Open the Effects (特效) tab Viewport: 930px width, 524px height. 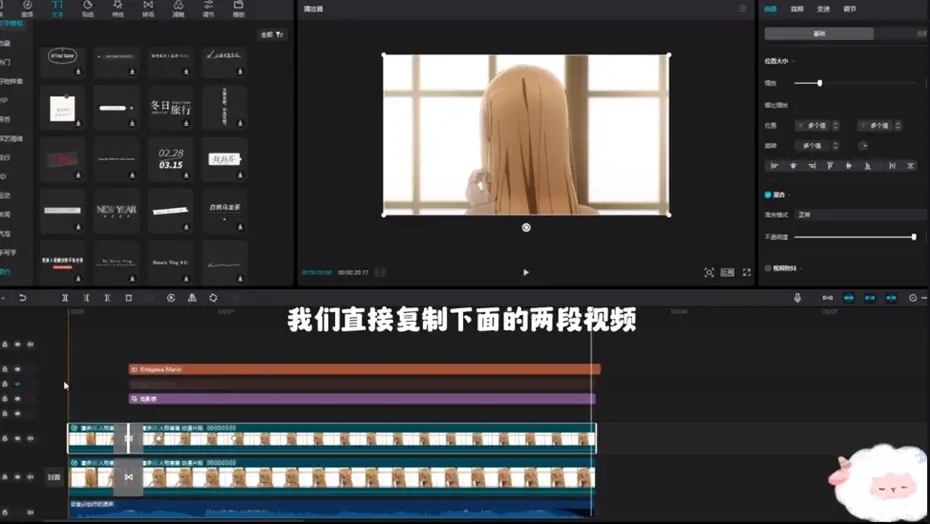point(118,8)
